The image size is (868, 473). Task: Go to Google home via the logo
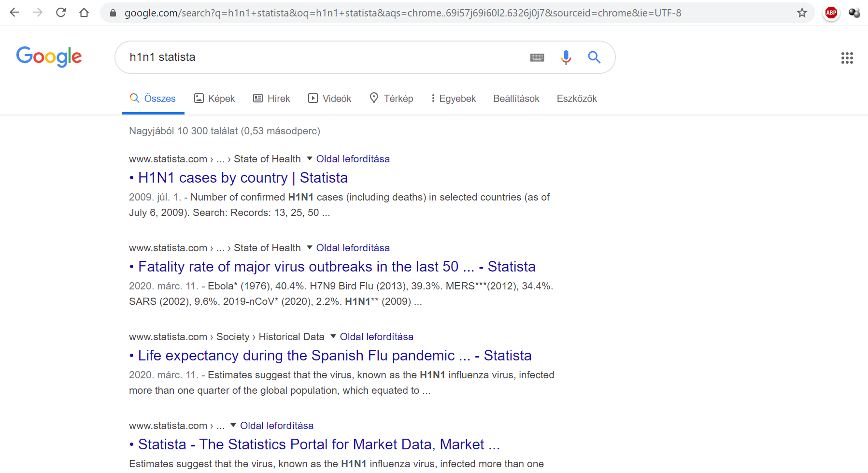pyautogui.click(x=49, y=57)
